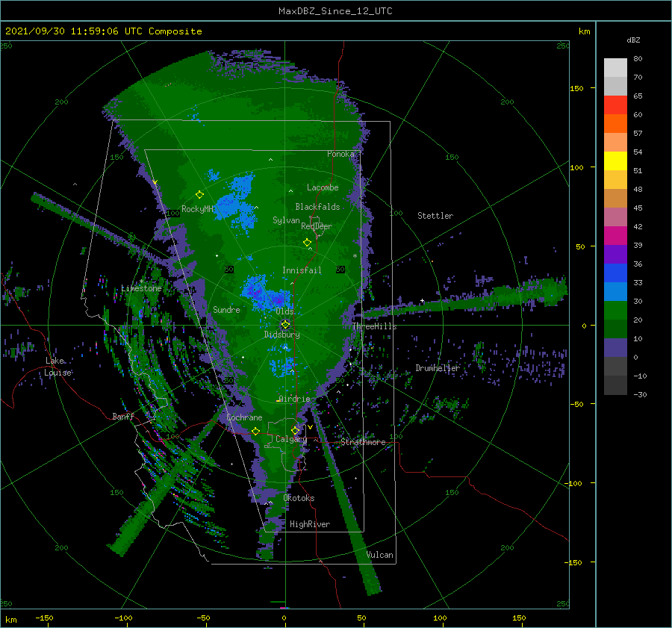Click the Cochrane label
The height and width of the screenshot is (628, 672).
click(244, 417)
